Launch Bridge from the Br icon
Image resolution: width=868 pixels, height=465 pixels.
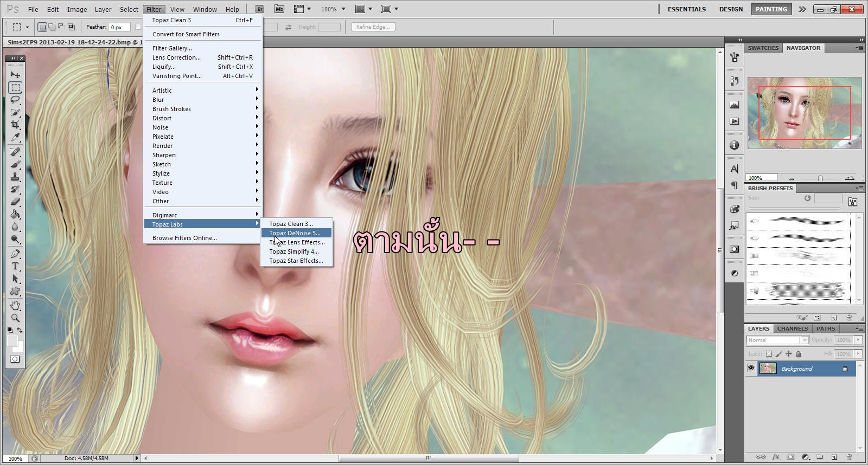point(260,9)
